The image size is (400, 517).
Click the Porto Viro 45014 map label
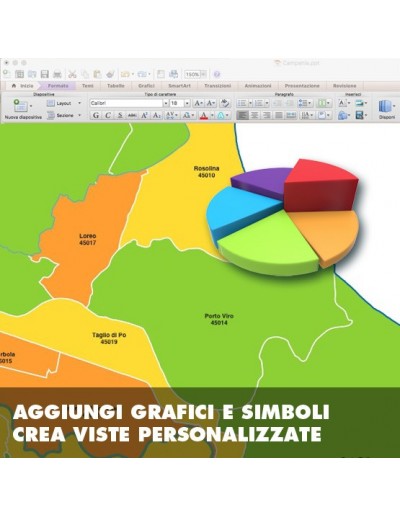click(x=219, y=319)
